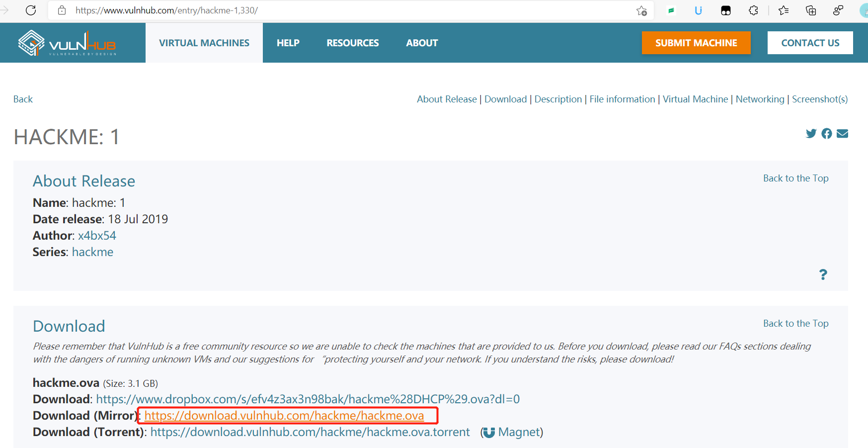Click the site lock icon in address bar
The image size is (868, 448).
62,10
